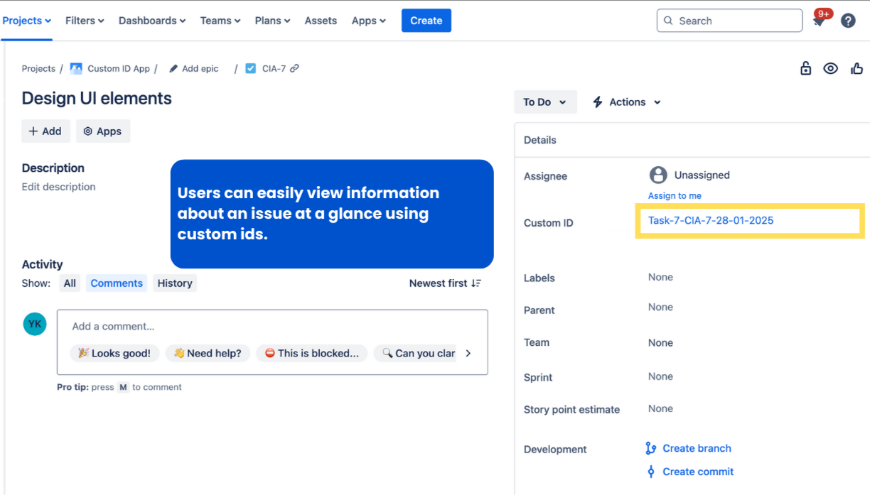Click the Assign to me link
Screen dimensions: 870x495
674,196
